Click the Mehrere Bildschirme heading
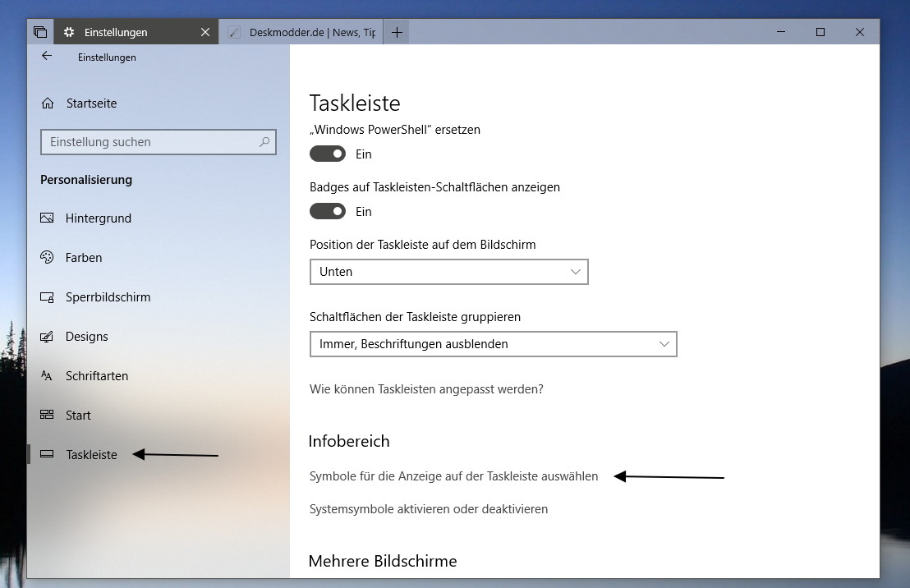Screen dimensions: 910x588 pos(383,561)
